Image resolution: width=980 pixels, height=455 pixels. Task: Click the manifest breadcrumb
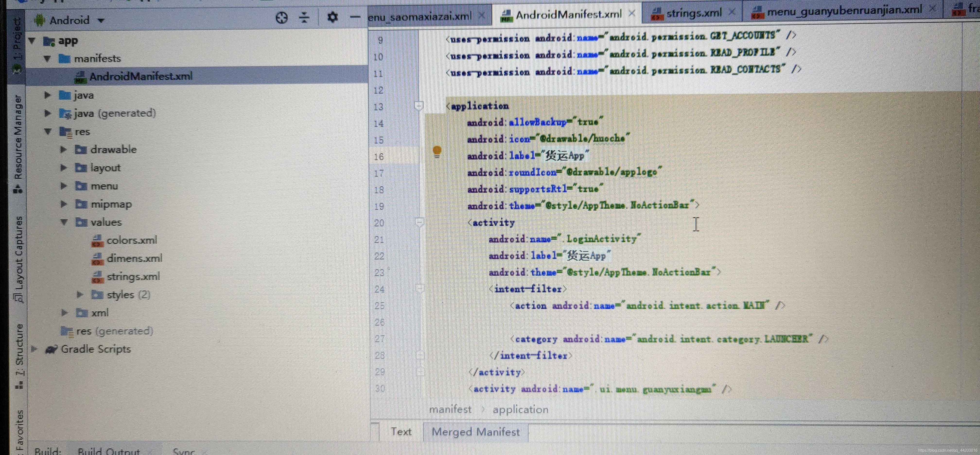pos(450,409)
